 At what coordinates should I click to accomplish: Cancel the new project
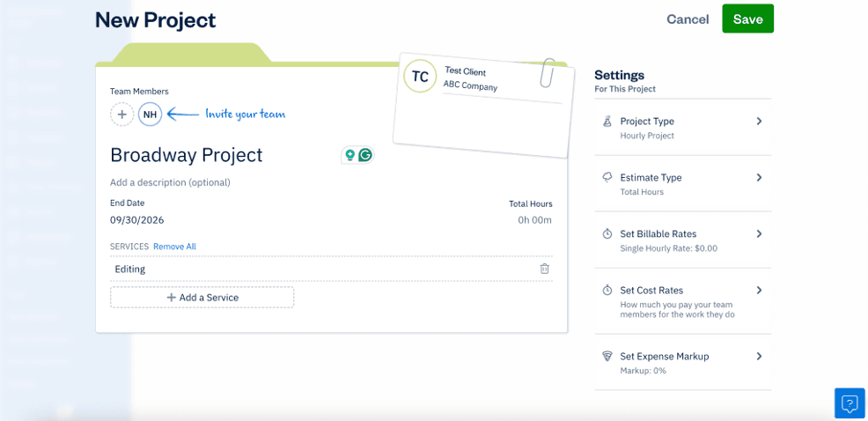pos(688,19)
